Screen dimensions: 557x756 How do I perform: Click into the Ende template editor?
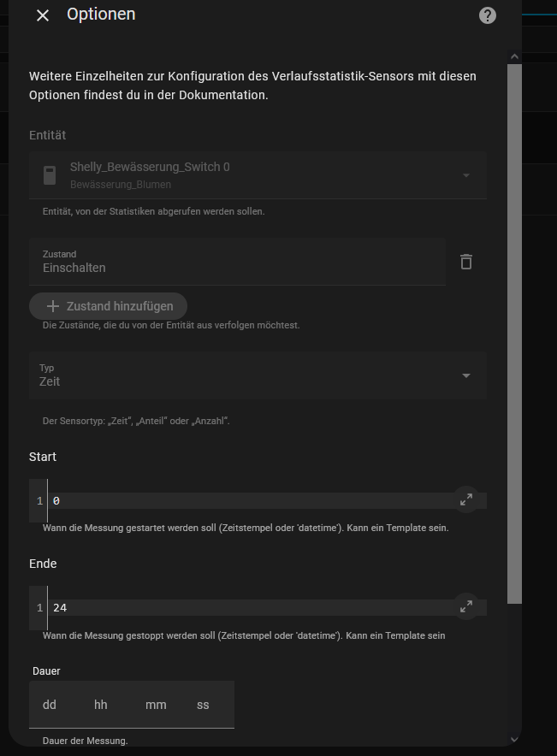[248, 608]
